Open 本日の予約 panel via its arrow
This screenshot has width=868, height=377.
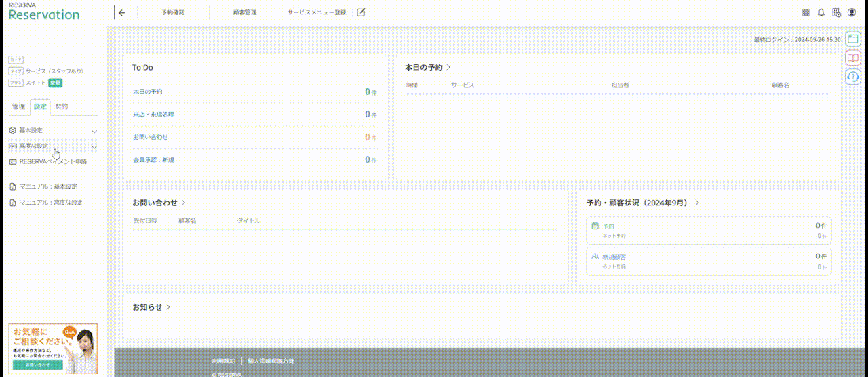(448, 67)
